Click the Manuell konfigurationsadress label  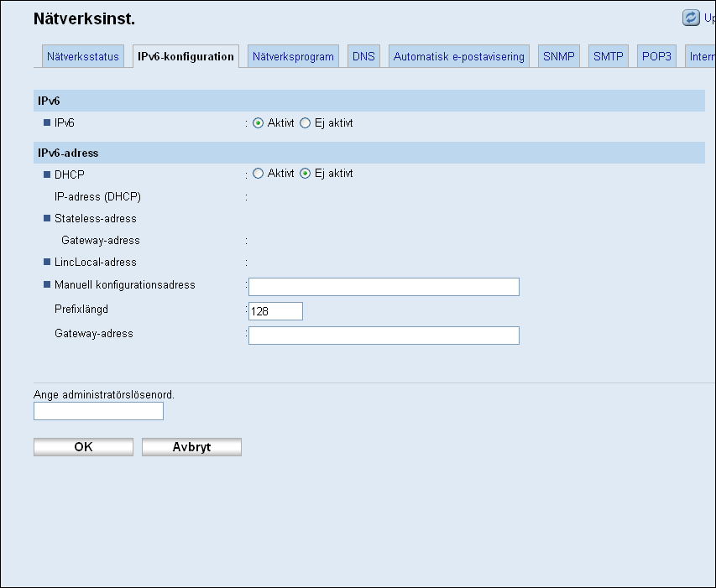(125, 285)
